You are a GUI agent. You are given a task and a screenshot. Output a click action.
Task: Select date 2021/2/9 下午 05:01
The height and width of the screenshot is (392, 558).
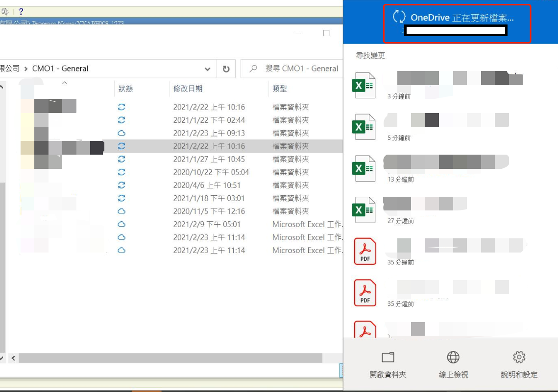207,224
